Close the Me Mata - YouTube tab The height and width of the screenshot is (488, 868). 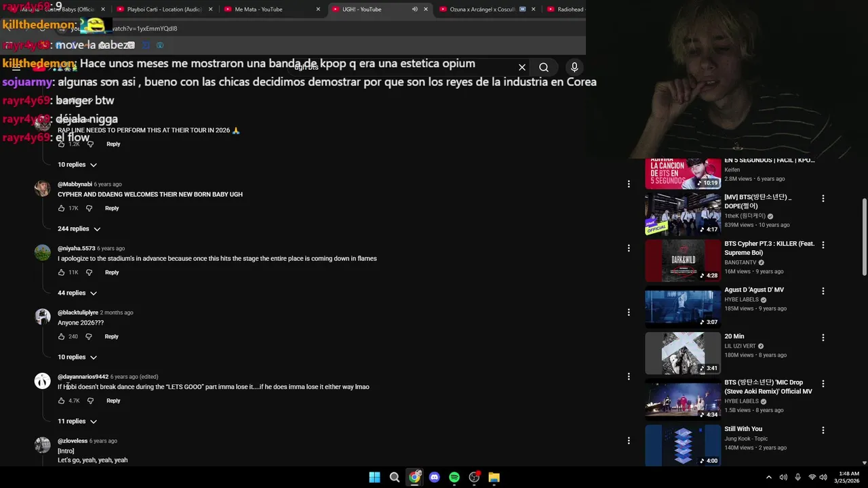click(318, 9)
